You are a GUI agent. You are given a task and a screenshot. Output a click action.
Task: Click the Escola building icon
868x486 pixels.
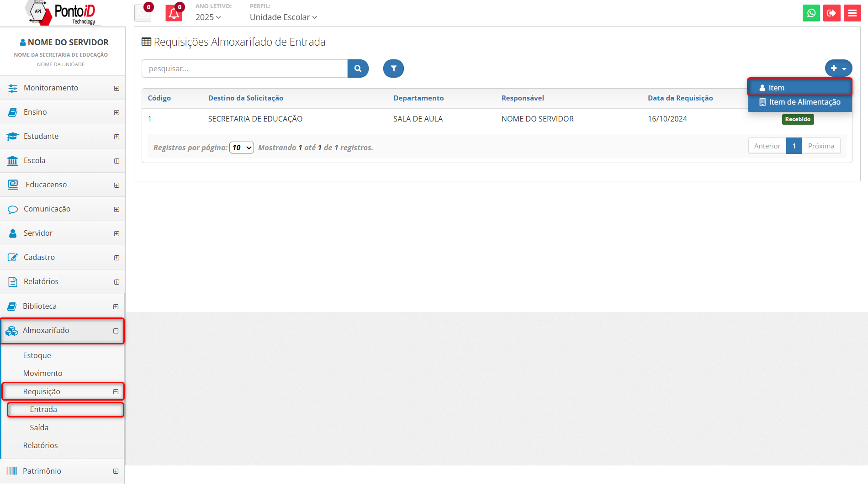pyautogui.click(x=13, y=161)
